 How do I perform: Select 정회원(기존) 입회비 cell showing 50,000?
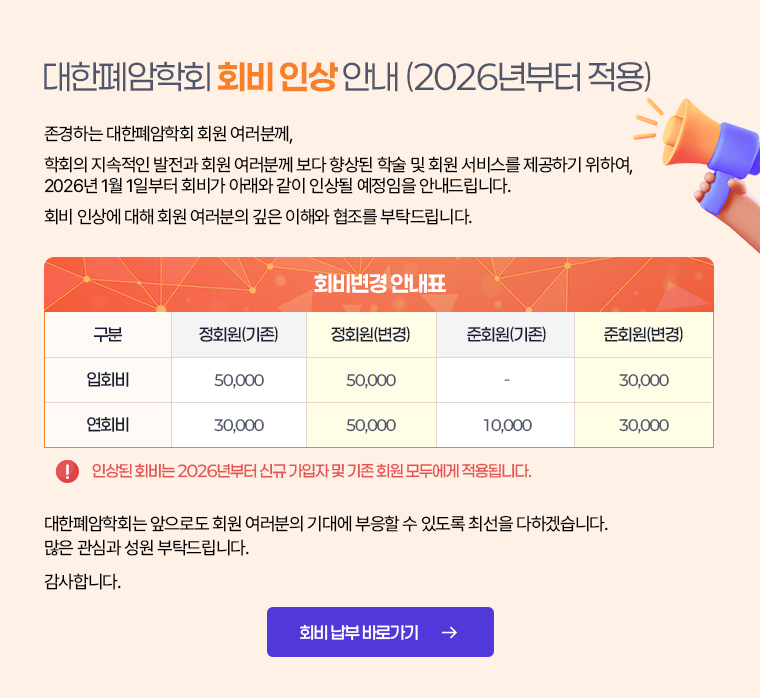pyautogui.click(x=239, y=380)
